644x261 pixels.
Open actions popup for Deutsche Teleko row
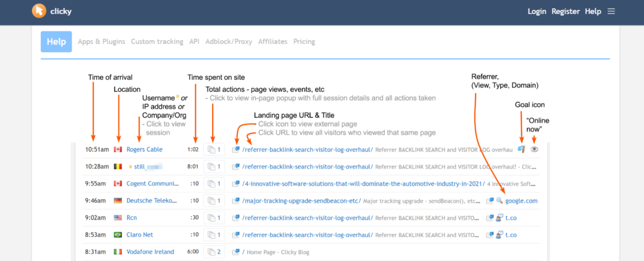214,201
